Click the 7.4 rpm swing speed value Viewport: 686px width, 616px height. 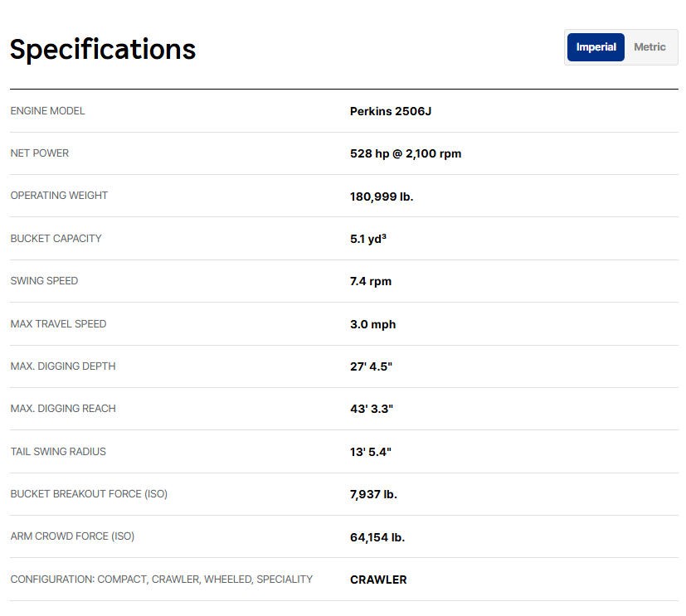tap(370, 281)
